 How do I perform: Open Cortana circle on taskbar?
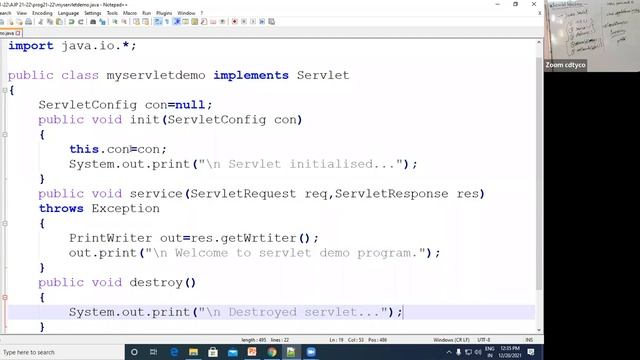click(x=134, y=352)
